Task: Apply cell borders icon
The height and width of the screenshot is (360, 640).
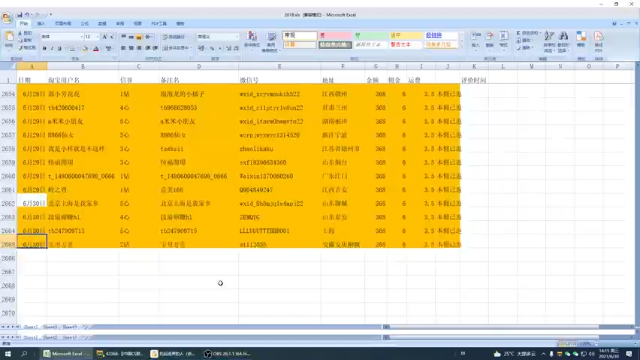Action: click(72, 49)
